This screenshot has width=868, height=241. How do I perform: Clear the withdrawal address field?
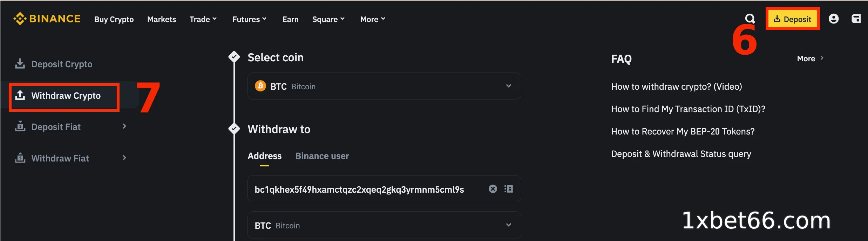coord(493,189)
